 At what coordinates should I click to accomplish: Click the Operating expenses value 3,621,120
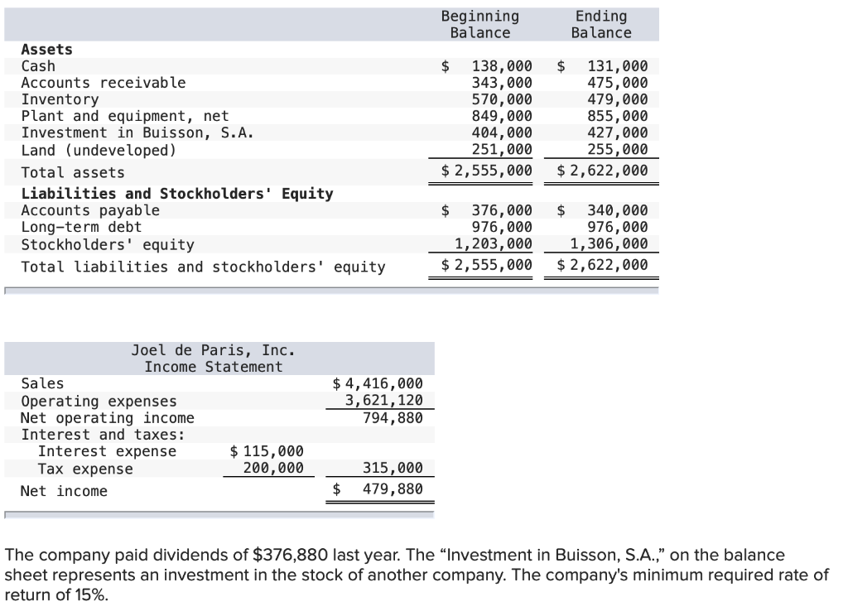pos(384,400)
